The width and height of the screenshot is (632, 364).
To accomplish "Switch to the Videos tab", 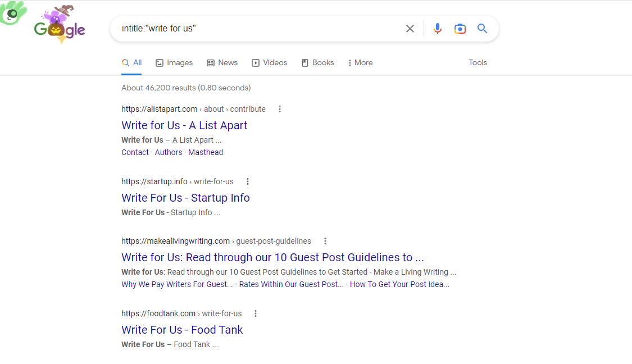I will click(x=269, y=63).
